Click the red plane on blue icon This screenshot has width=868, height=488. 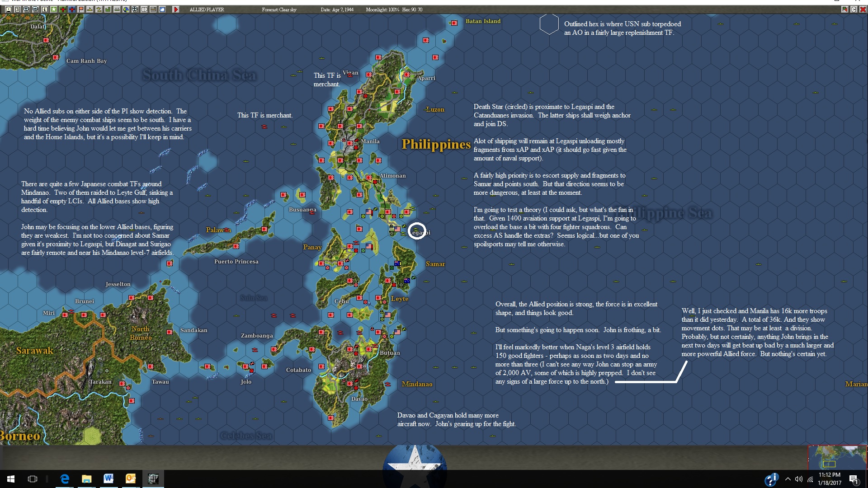(72, 9)
